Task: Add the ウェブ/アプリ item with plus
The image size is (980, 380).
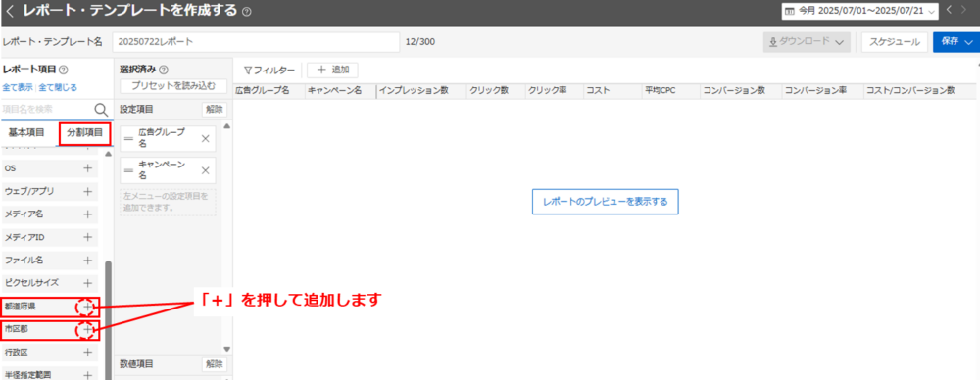Action: [x=87, y=191]
